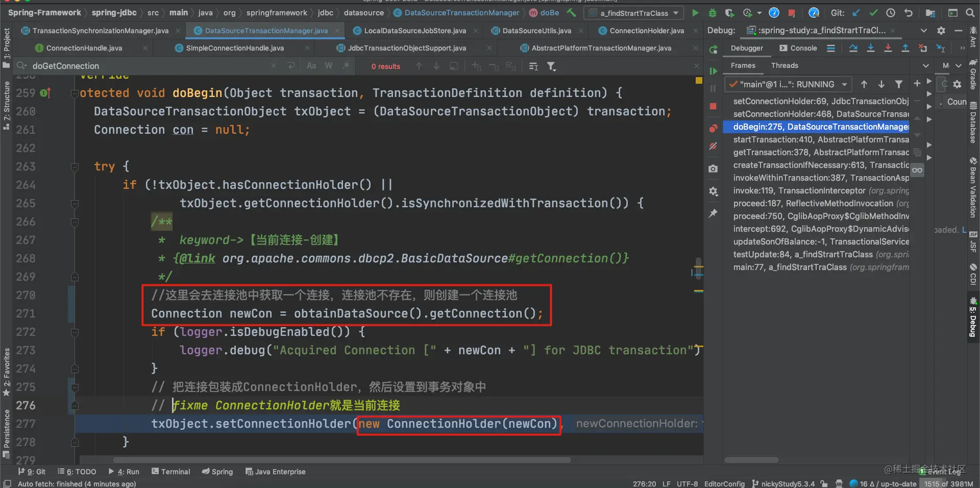The image size is (980, 488).
Task: Toggle Words 'W' option in the search bar
Action: 329,66
